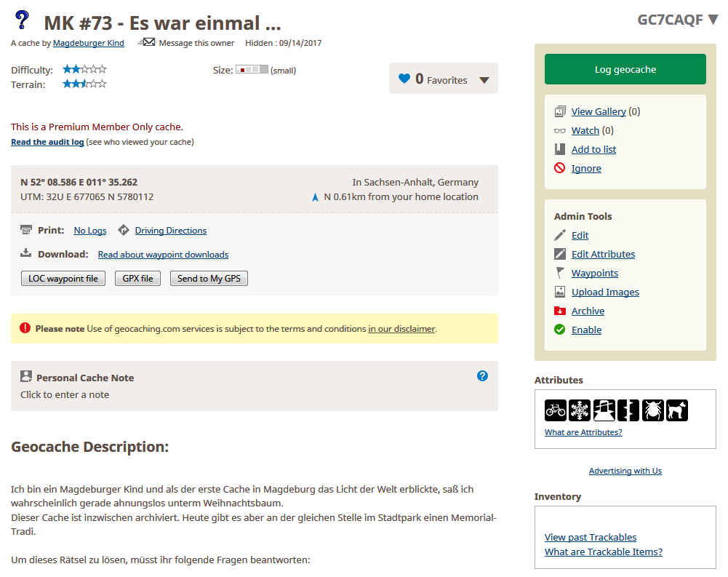Click the blue heart favorites icon
The height and width of the screenshot is (577, 728).
pyautogui.click(x=404, y=79)
